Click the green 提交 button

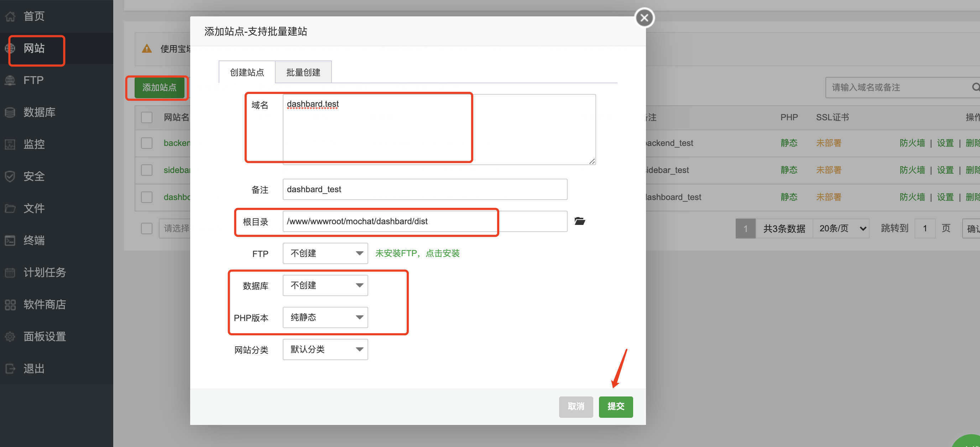616,406
